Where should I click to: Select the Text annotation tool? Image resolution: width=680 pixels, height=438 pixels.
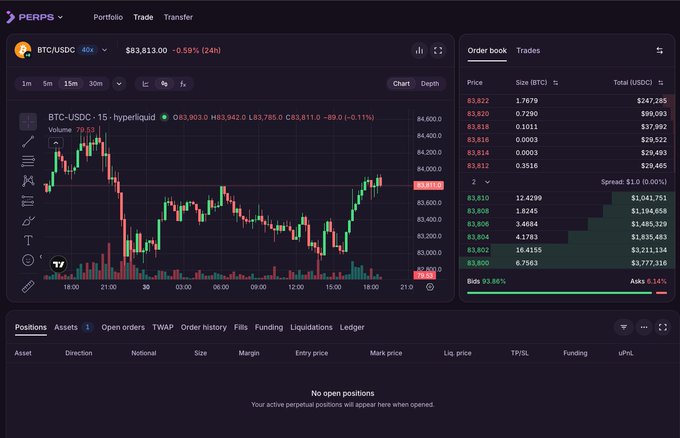[28, 240]
